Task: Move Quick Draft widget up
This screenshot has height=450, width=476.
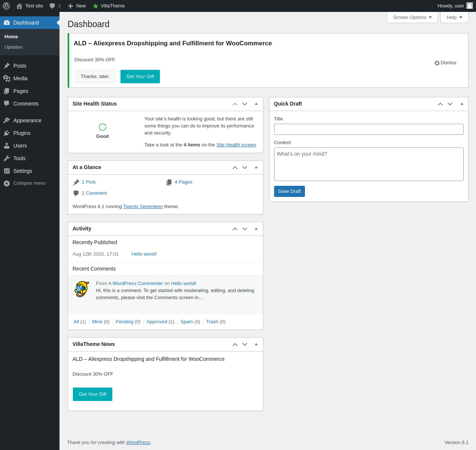Action: [x=440, y=104]
